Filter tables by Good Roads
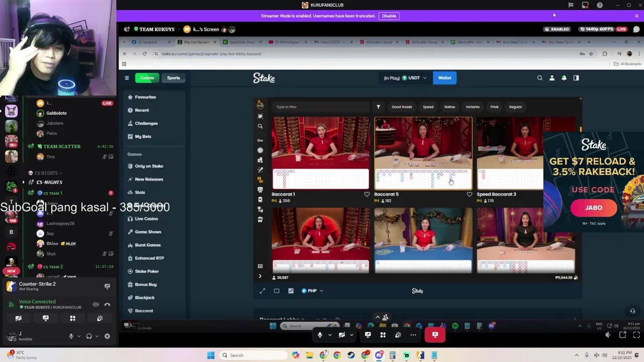 tap(401, 107)
